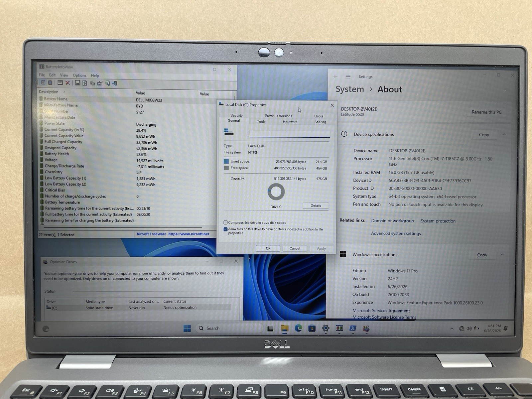
Task: Copy the Device specifications
Action: [x=484, y=135]
